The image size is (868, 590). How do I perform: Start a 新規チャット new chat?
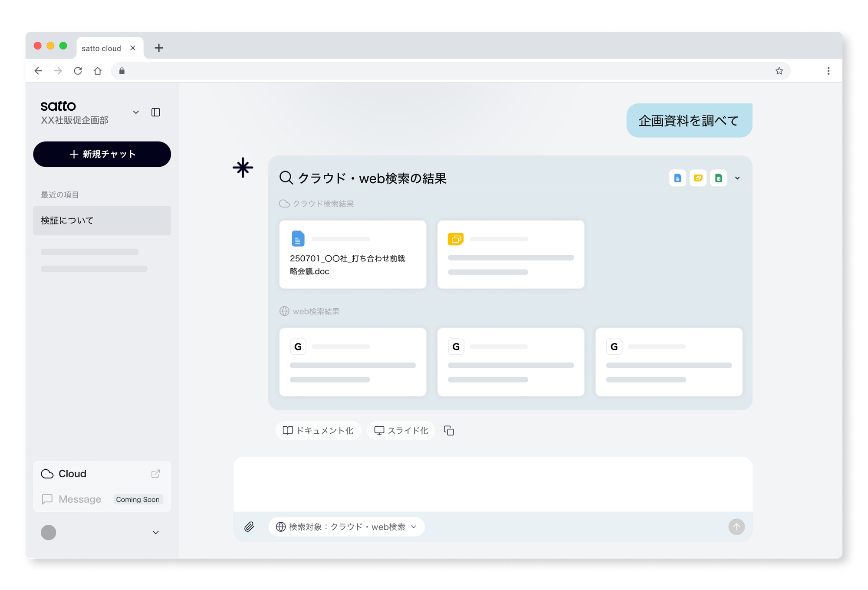(x=102, y=154)
